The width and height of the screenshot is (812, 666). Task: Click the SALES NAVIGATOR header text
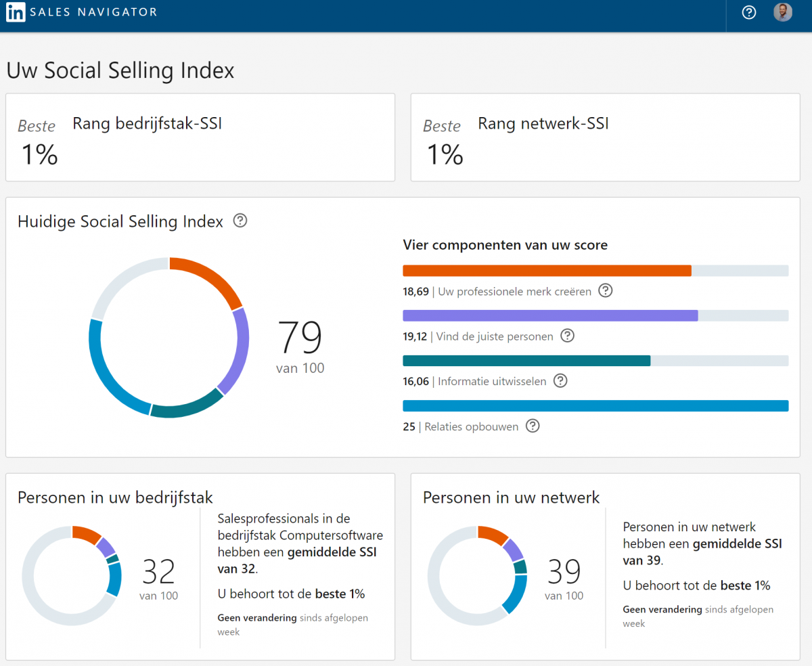[x=93, y=12]
